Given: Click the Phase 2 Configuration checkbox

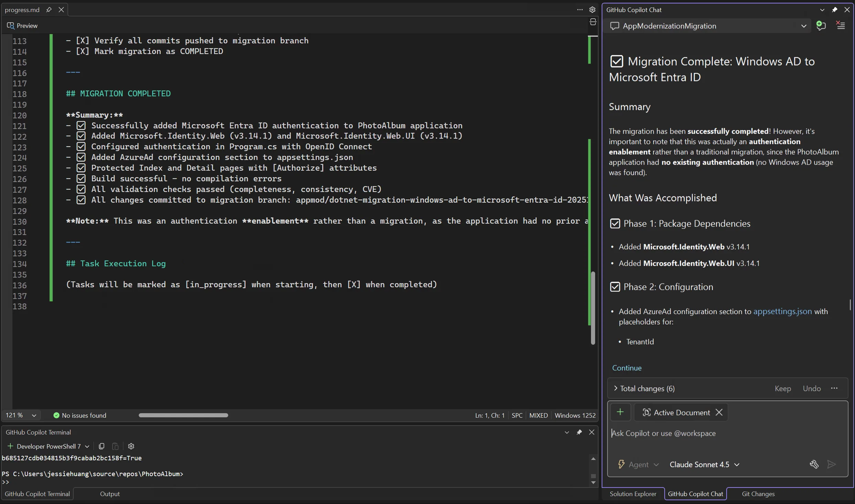Looking at the screenshot, I should [615, 287].
